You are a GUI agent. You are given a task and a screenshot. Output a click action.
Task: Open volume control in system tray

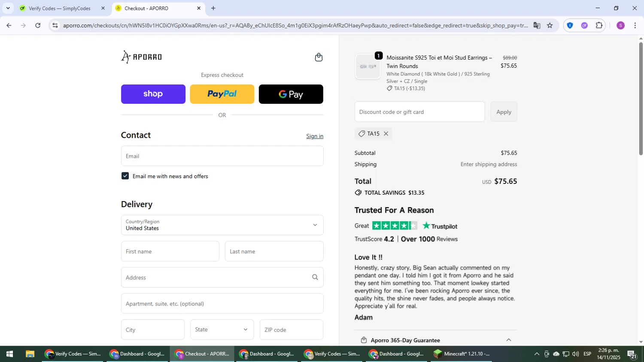[x=575, y=354]
